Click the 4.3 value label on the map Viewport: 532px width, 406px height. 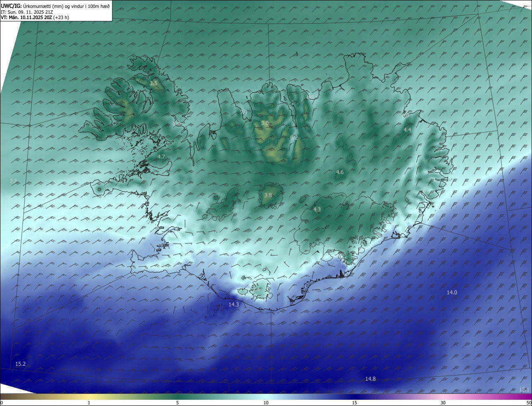click(317, 210)
